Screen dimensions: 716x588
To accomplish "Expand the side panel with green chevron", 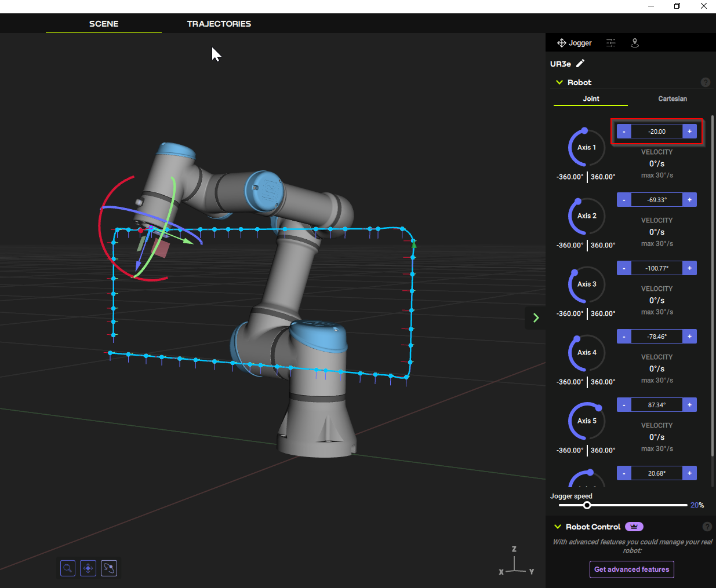I will point(535,317).
